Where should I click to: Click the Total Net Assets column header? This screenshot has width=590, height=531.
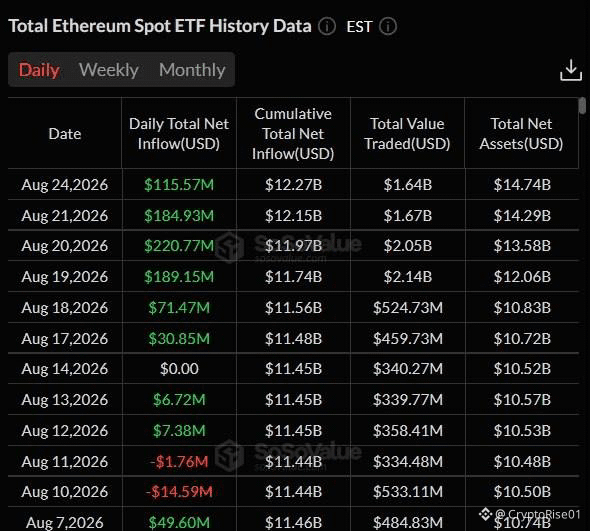pyautogui.click(x=521, y=134)
